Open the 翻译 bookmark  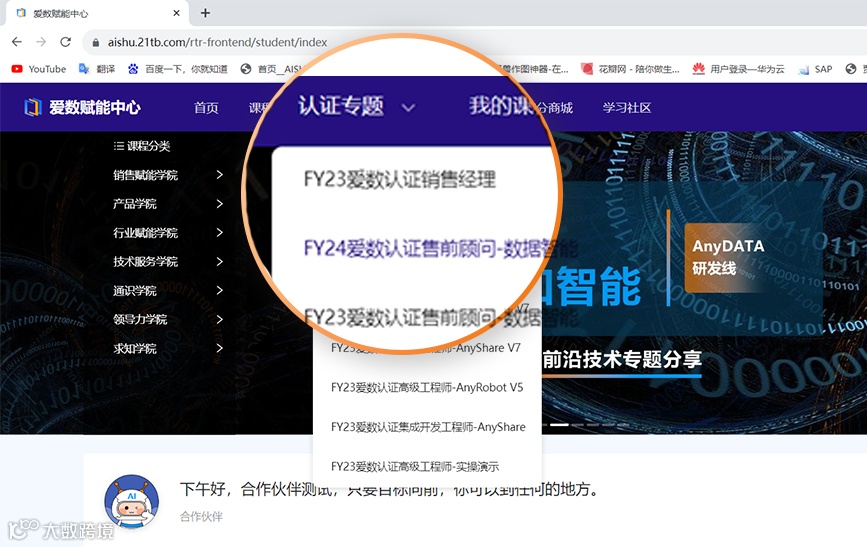[x=97, y=69]
